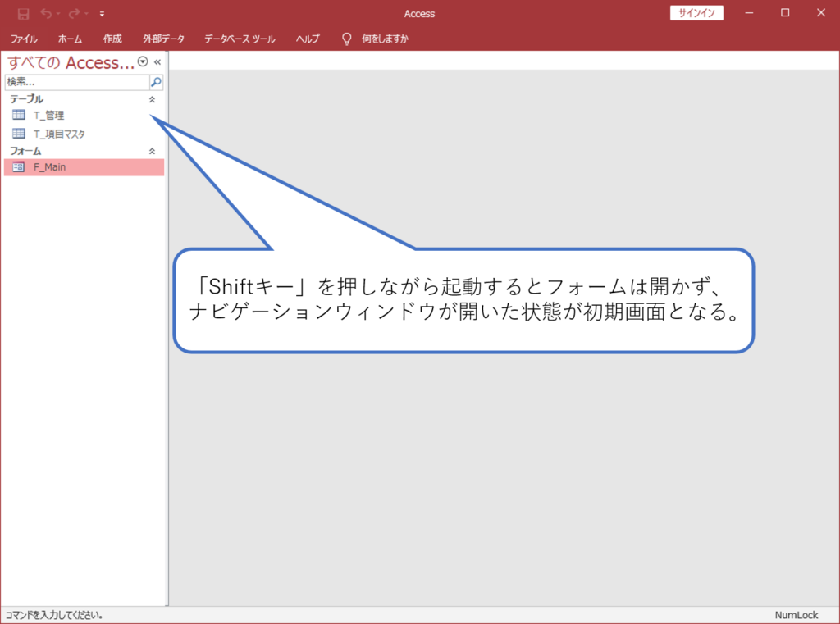
Task: Click the 検索 input field in navigation pane
Action: click(x=77, y=82)
